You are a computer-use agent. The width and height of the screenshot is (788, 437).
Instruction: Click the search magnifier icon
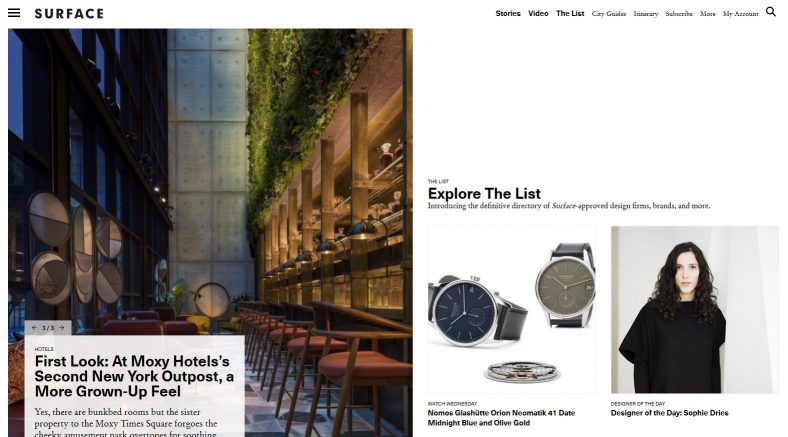point(770,12)
